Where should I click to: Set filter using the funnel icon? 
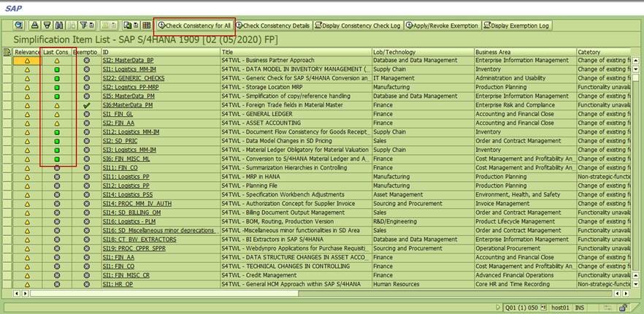click(83, 25)
